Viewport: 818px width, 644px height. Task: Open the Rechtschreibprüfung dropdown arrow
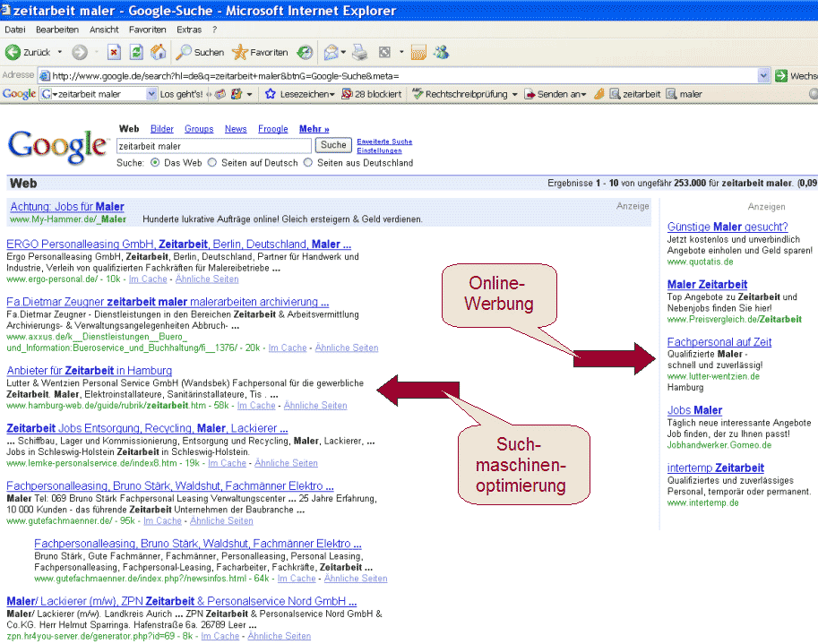(x=514, y=94)
